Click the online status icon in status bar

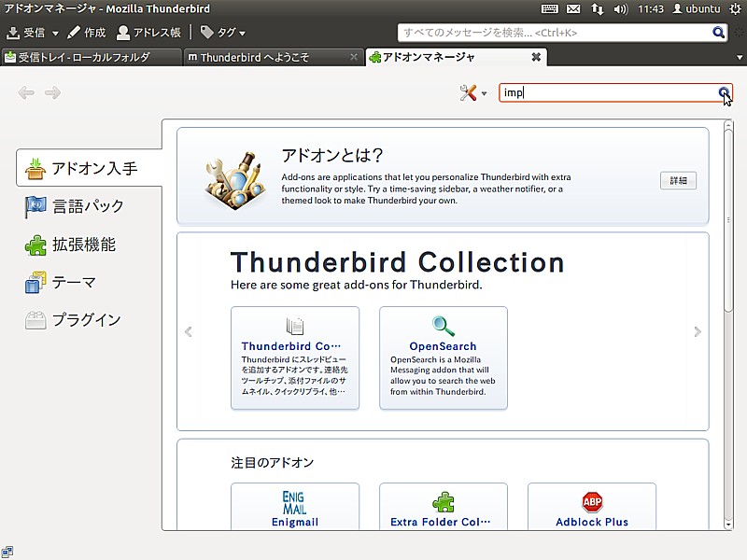7,553
